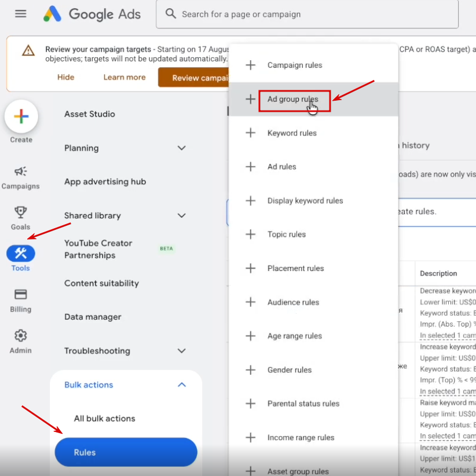Hide the campaign targets banner
The width and height of the screenshot is (476, 476).
click(x=65, y=77)
